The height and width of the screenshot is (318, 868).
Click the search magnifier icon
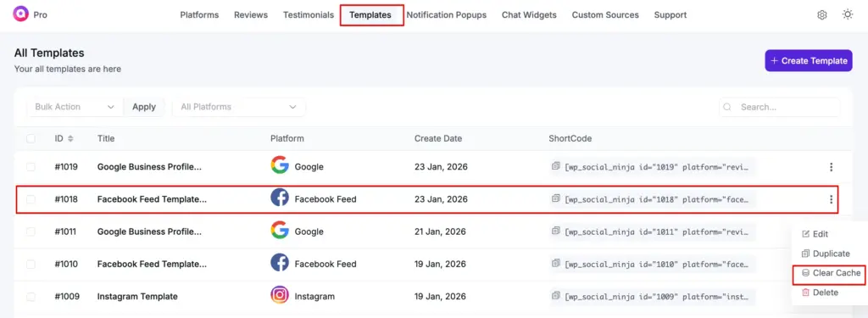727,107
